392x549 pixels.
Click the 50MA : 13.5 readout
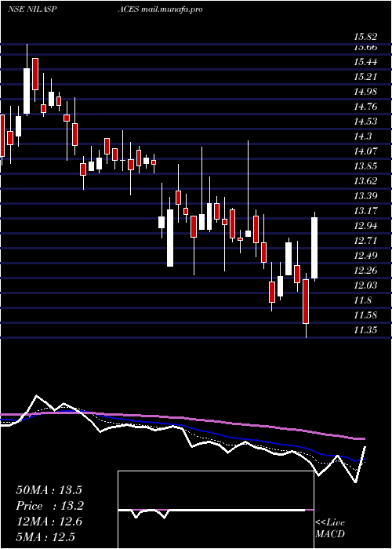click(50, 490)
